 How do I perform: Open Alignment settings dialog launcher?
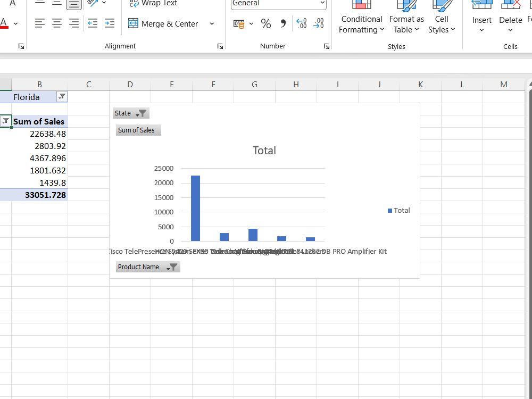[220, 46]
